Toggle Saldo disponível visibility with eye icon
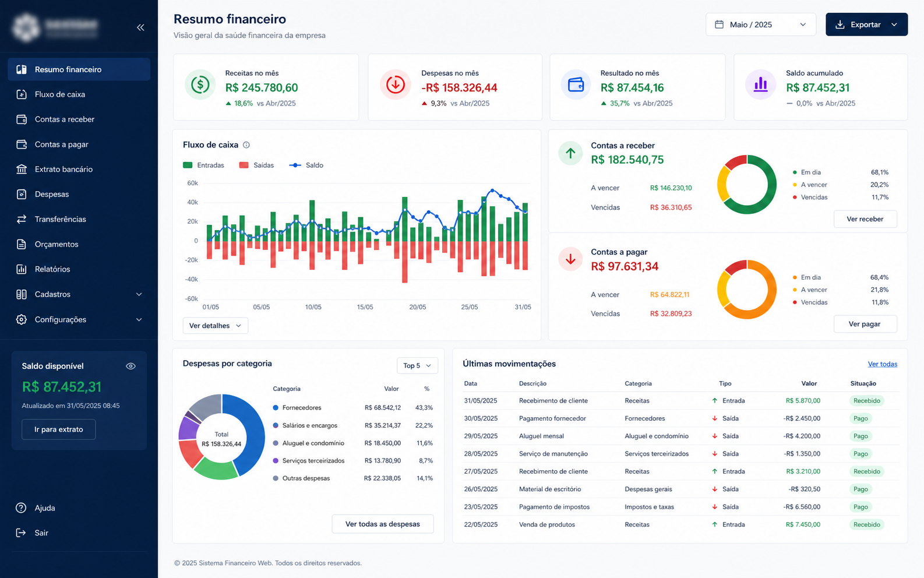This screenshot has width=924, height=578. [131, 366]
